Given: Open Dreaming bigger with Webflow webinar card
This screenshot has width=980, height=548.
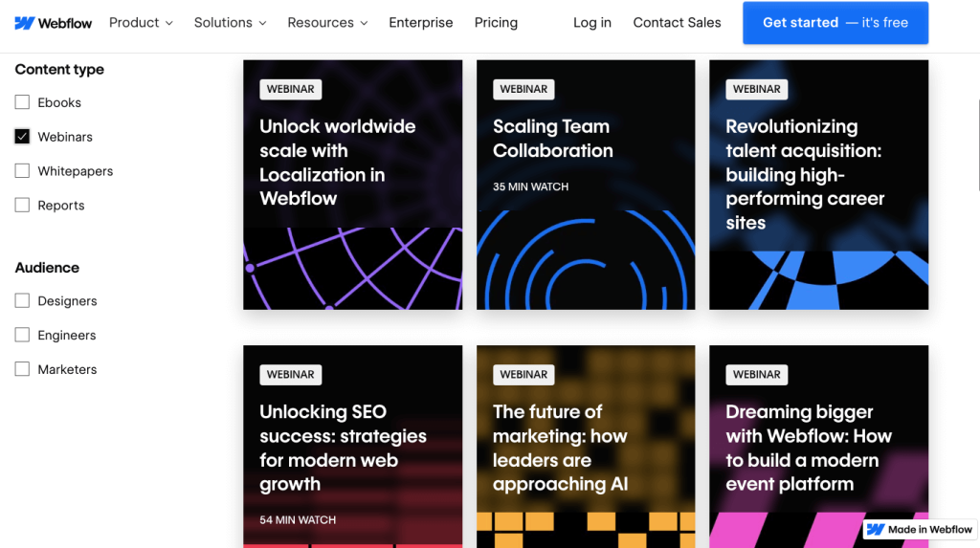Looking at the screenshot, I should pyautogui.click(x=819, y=447).
